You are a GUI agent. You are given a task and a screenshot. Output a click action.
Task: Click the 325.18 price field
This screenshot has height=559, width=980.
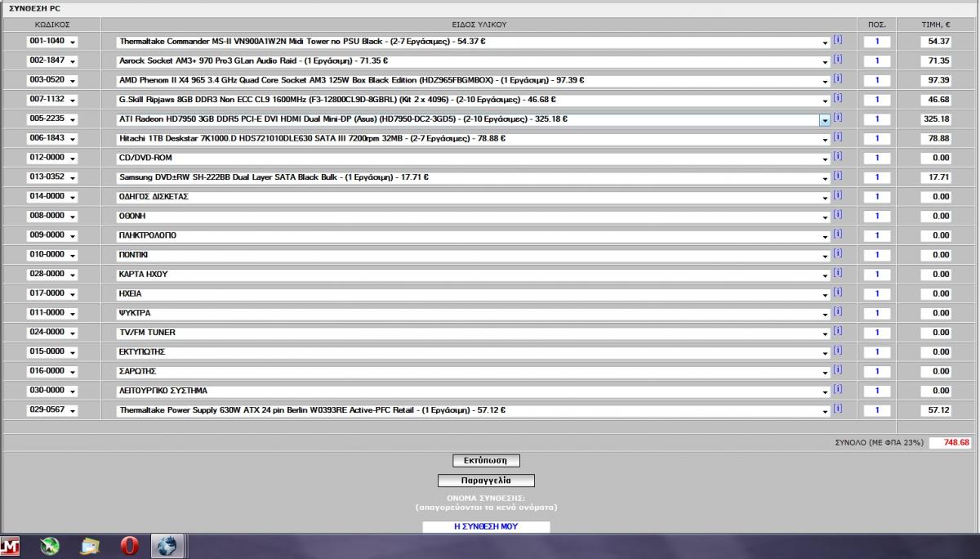tap(935, 119)
